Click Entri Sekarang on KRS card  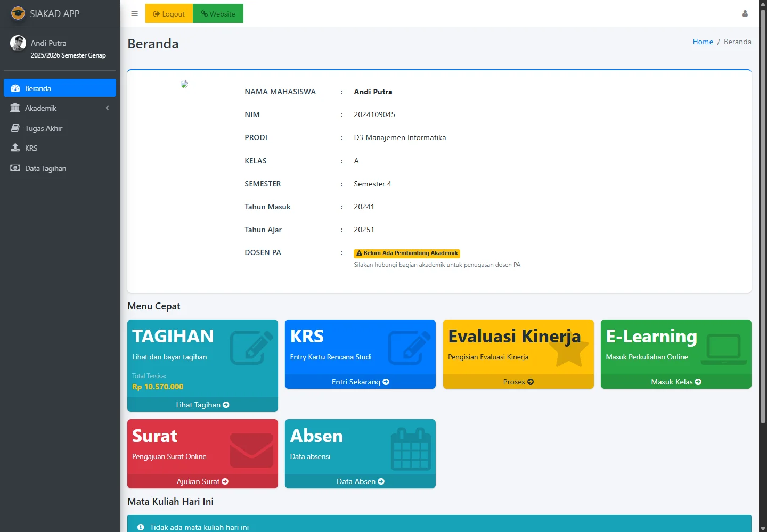(360, 382)
